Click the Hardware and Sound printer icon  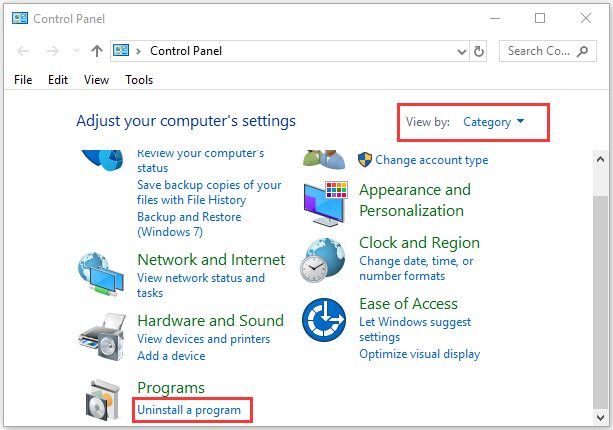102,335
